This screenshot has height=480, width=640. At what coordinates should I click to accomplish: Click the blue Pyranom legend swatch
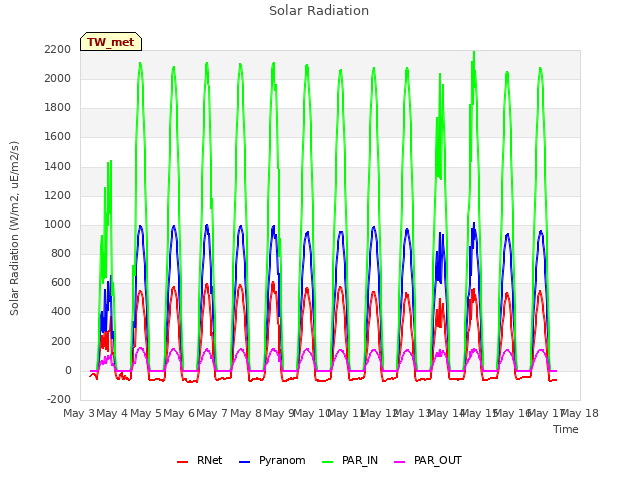click(x=244, y=461)
